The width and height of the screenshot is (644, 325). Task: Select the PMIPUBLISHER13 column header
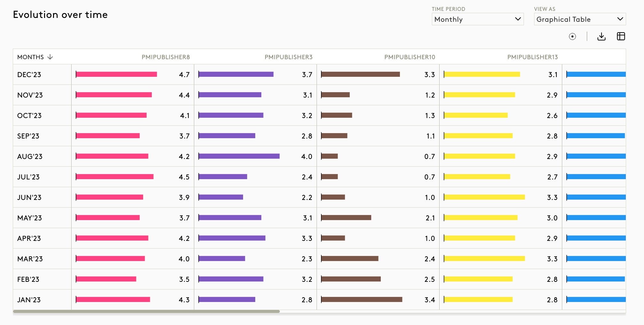pos(533,57)
